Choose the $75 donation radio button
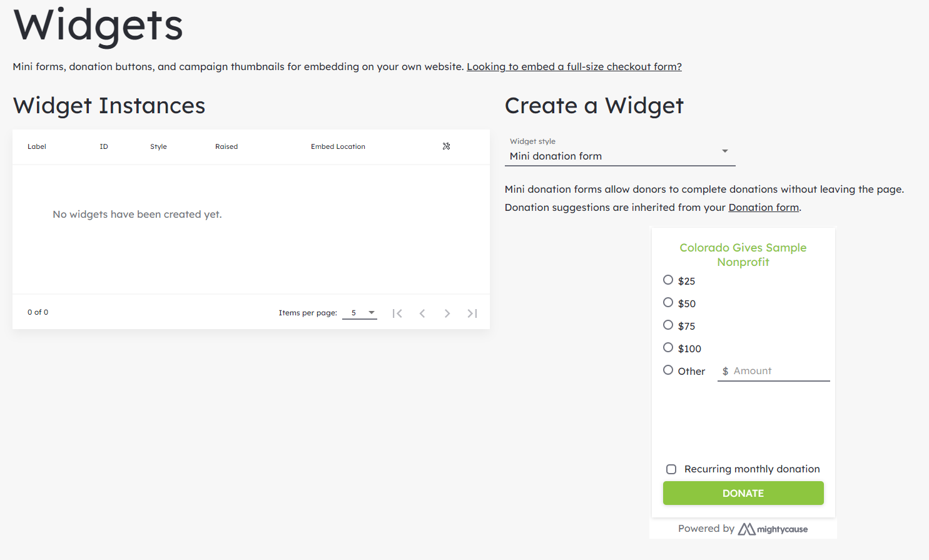This screenshot has height=560, width=929. pos(668,325)
